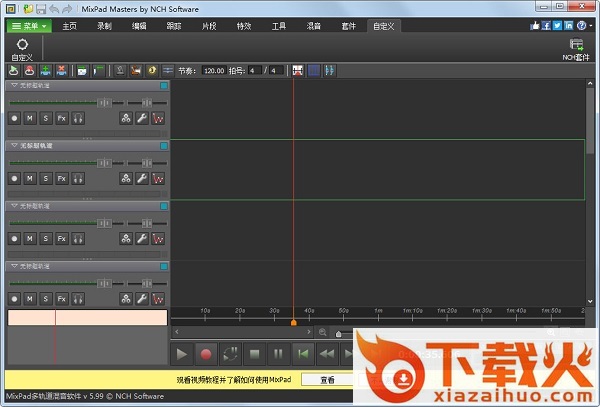Click the first track's volume slider handle
Viewport: 600px width, 407px height.
(x=104, y=103)
